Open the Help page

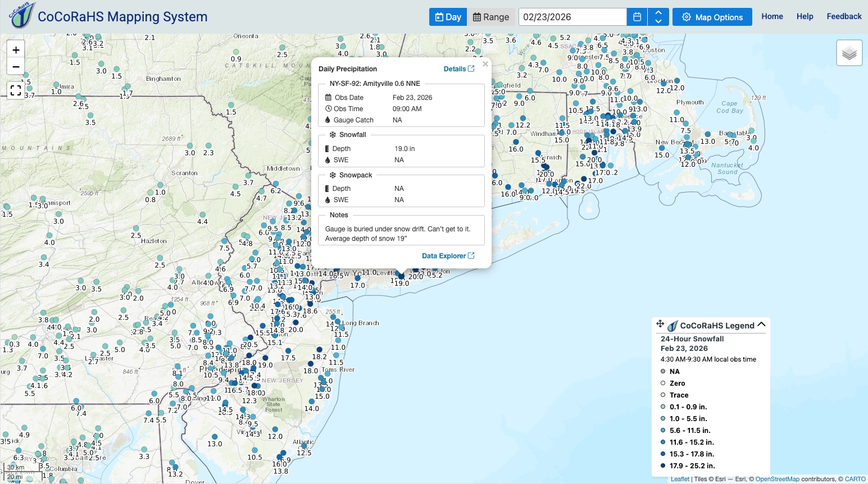[805, 16]
